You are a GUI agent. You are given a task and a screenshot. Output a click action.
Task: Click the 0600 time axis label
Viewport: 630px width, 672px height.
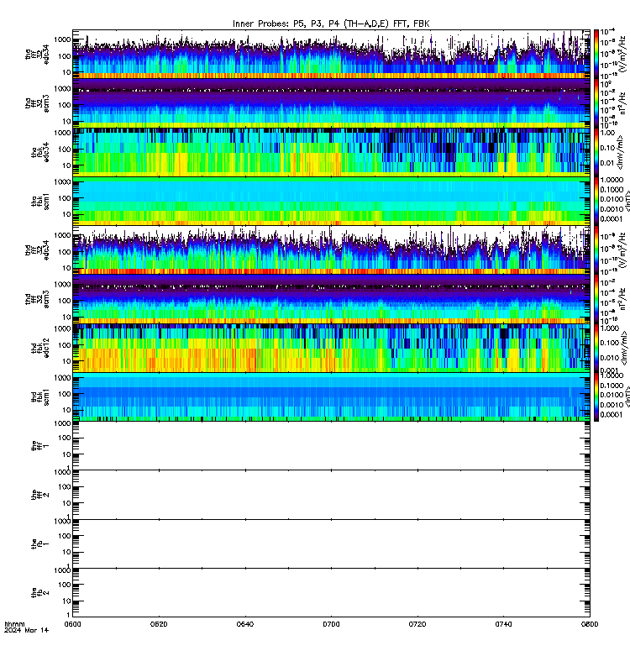[73, 624]
